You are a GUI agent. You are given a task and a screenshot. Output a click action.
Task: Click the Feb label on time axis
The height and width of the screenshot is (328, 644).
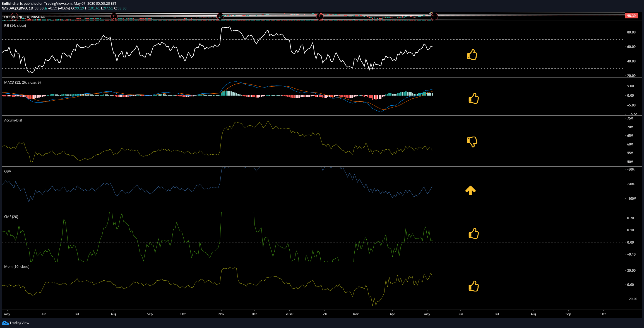point(324,314)
